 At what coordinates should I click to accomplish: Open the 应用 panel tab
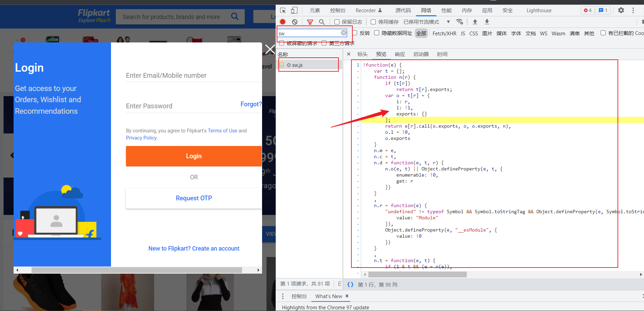point(487,11)
